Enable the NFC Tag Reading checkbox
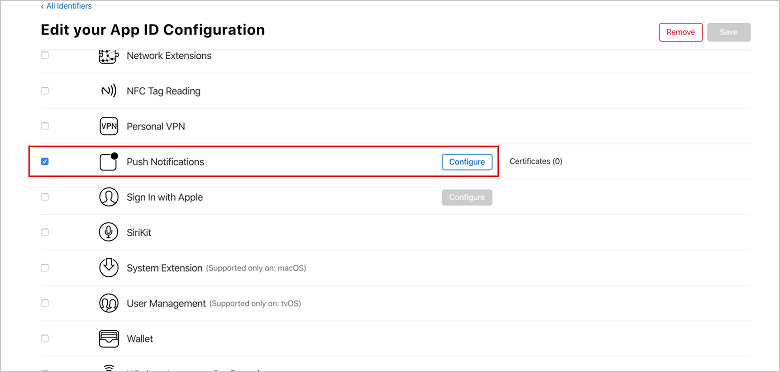The width and height of the screenshot is (780, 372). (x=45, y=91)
